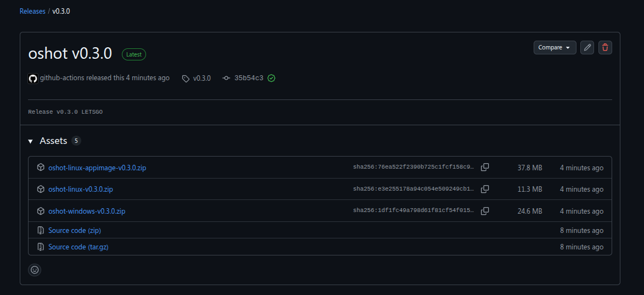Image resolution: width=644 pixels, height=295 pixels.
Task: Download oshot-linux-appimage-v0.3.0.zip
Action: 97,168
